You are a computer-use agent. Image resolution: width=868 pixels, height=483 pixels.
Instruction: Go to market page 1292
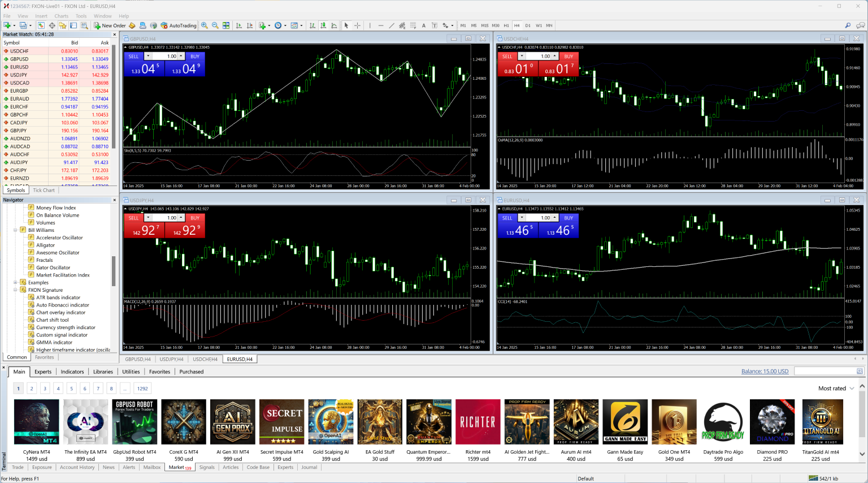click(142, 389)
